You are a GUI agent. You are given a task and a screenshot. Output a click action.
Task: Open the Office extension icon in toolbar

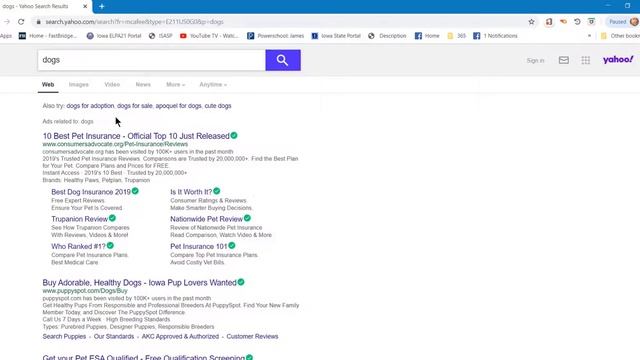click(549, 22)
